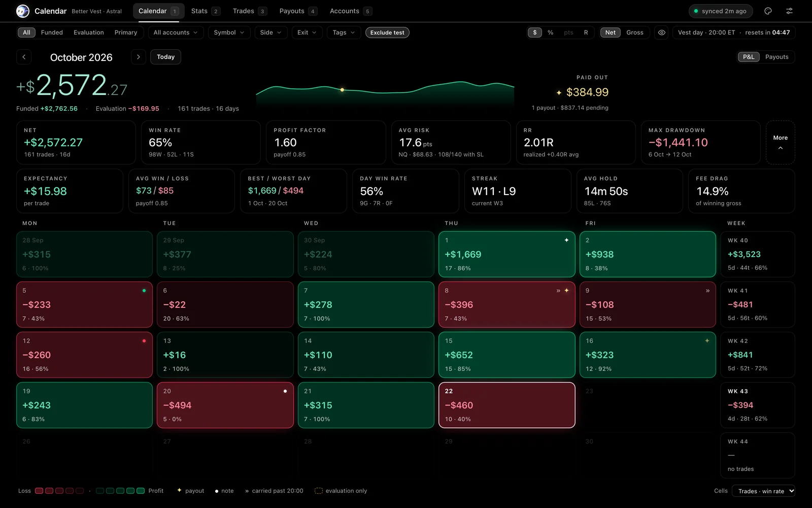Click the equity curve marker dot
Viewport: 812px width, 508px height.
pyautogui.click(x=342, y=90)
